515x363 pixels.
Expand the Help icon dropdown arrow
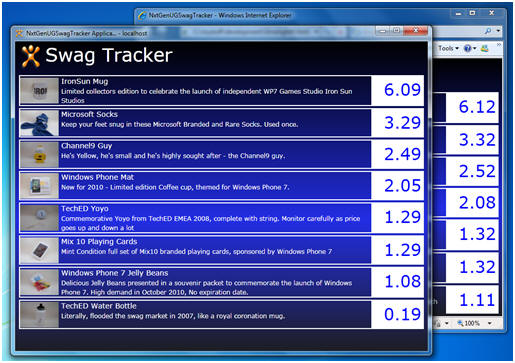click(474, 49)
